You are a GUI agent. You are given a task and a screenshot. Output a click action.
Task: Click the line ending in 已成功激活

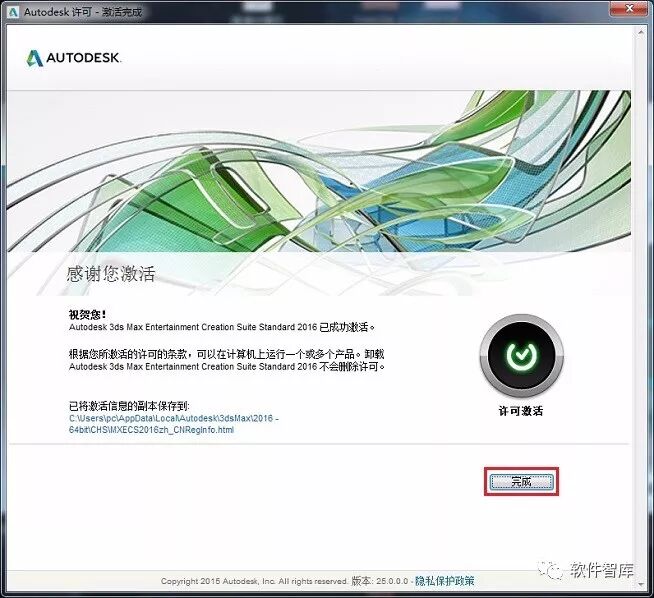pyautogui.click(x=222, y=327)
